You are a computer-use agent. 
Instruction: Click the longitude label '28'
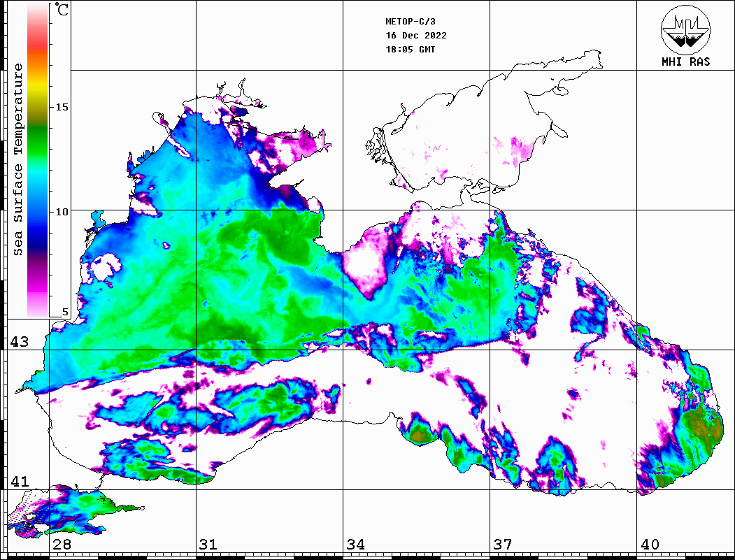62,545
